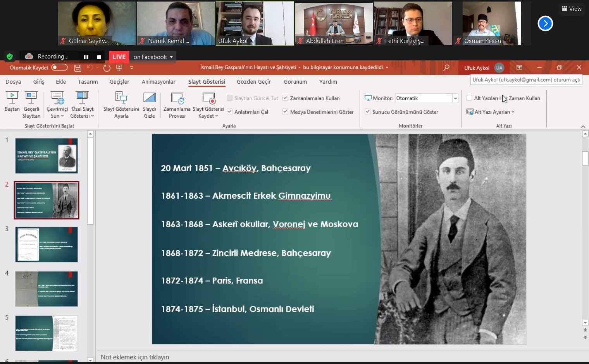Image resolution: width=589 pixels, height=364 pixels.
Task: Open the document title save-location dropdown arrow
Action: coord(387,67)
